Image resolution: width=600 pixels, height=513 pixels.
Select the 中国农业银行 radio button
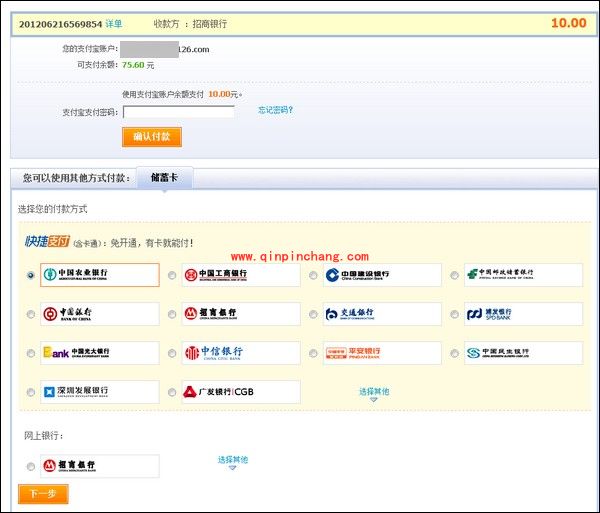[31, 275]
